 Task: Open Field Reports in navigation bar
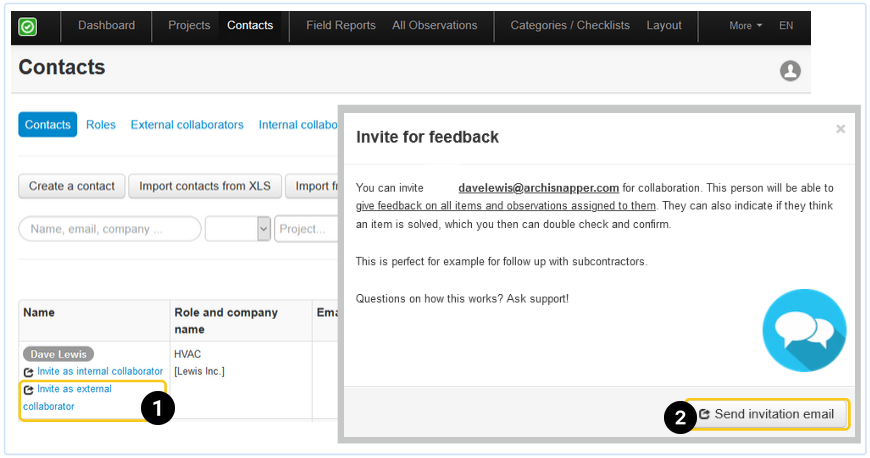[341, 26]
